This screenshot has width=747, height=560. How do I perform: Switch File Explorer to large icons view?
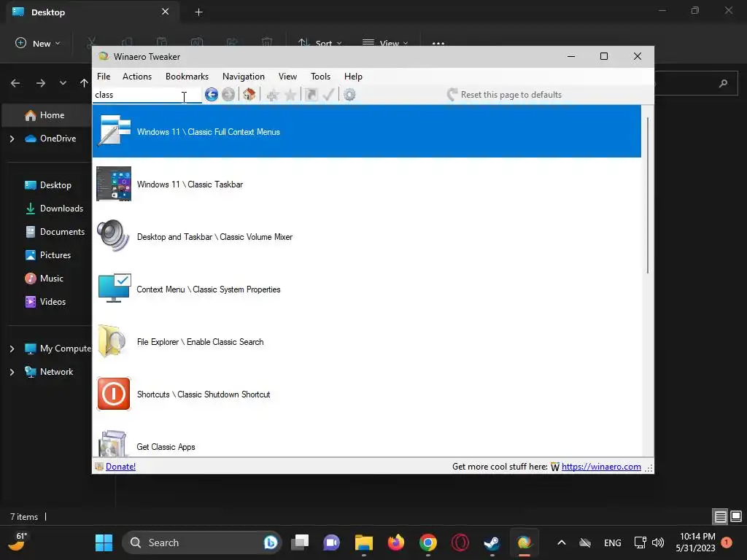coord(736,516)
